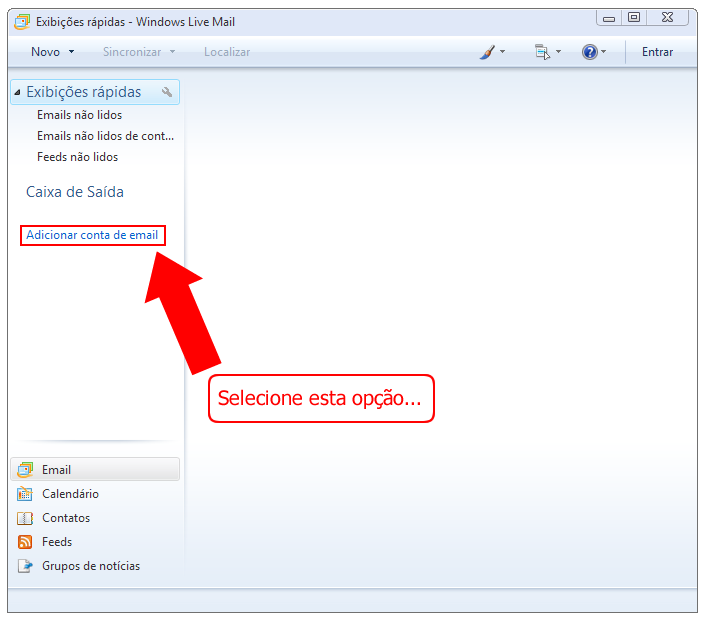
Task: Open the menus icon in toolbar
Action: pos(542,52)
